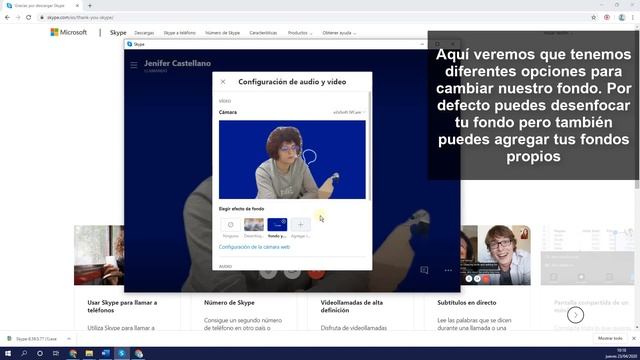This screenshot has width=640, height=360.
Task: Open Subtítulos en directo card
Action: pos(467,303)
